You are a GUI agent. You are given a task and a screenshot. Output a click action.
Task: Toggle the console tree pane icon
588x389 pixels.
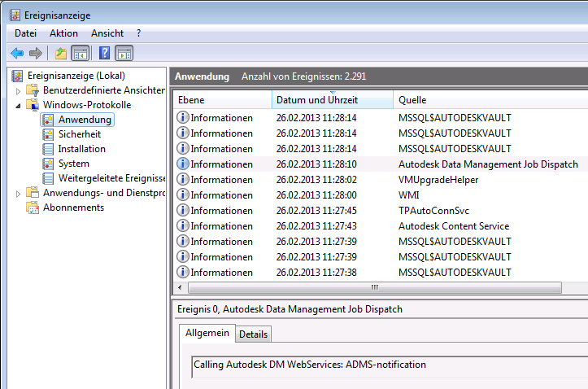81,53
